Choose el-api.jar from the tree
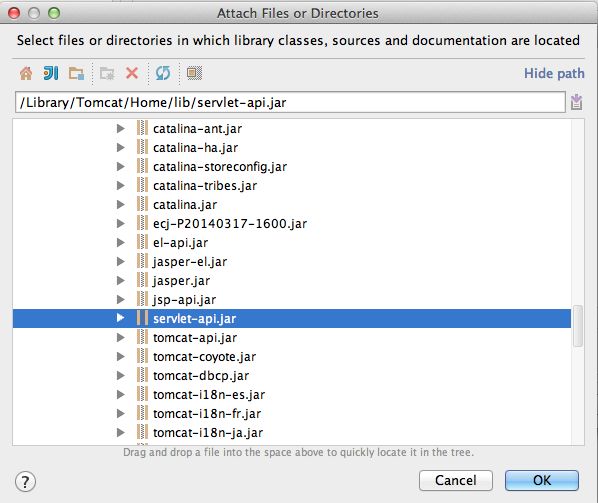598x503 pixels. tap(180, 243)
